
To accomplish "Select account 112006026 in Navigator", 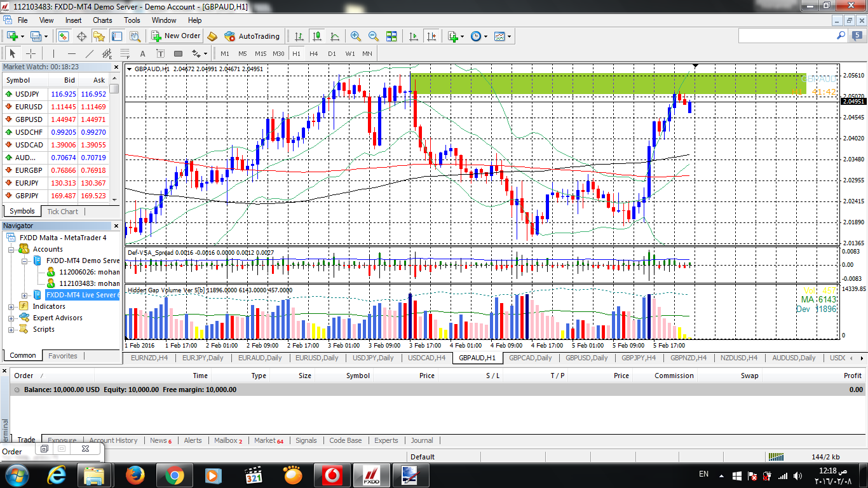I will click(x=83, y=272).
